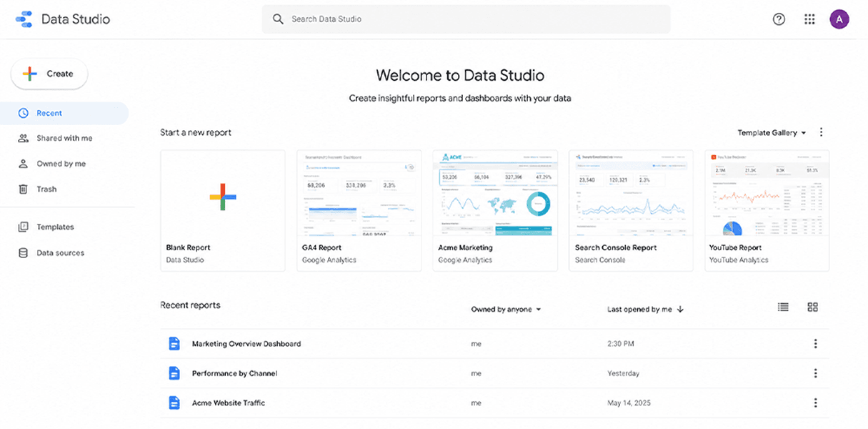
Task: Click the Data sources database icon
Action: [x=23, y=252]
